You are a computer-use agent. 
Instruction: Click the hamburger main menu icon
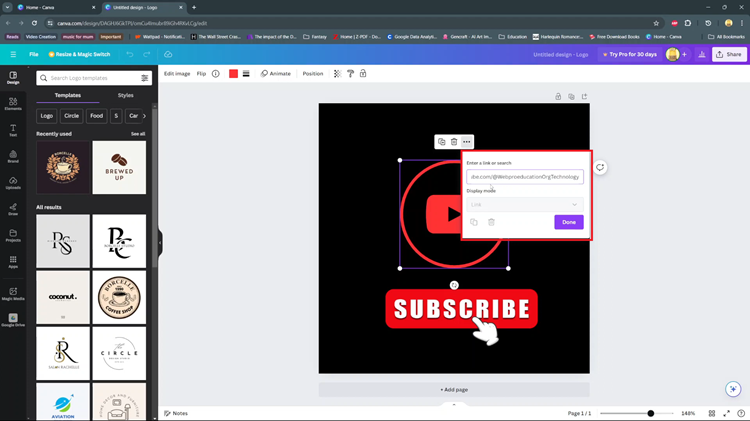(13, 55)
